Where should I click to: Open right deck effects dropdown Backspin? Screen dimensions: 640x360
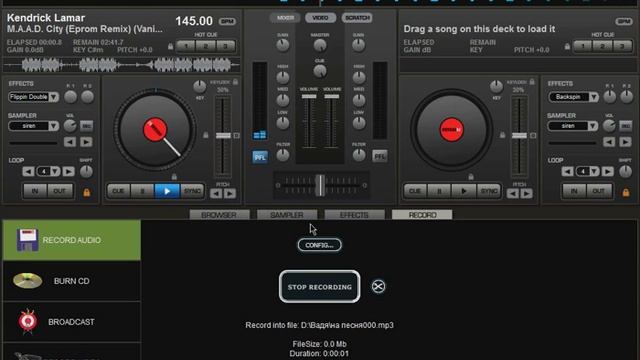click(x=573, y=97)
